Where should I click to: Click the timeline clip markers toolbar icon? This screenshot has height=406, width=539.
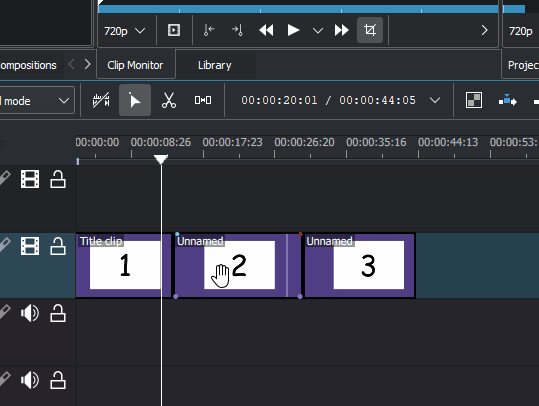(x=101, y=100)
